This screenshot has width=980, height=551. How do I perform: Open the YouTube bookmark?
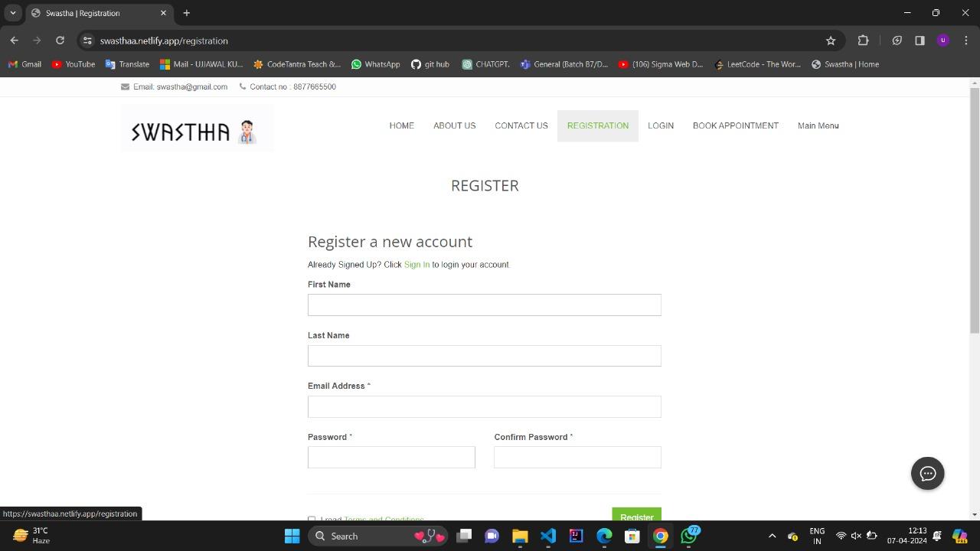[73, 64]
